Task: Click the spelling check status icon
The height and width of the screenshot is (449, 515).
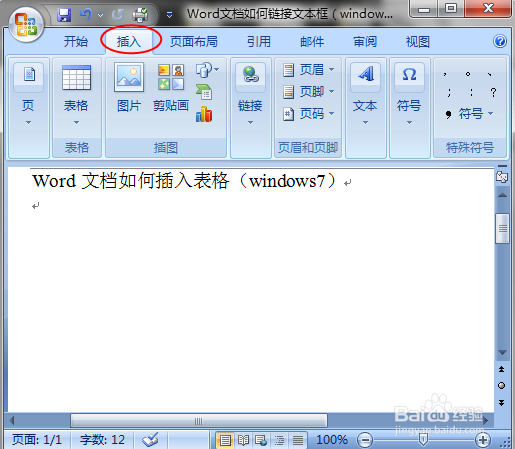Action: tap(150, 440)
